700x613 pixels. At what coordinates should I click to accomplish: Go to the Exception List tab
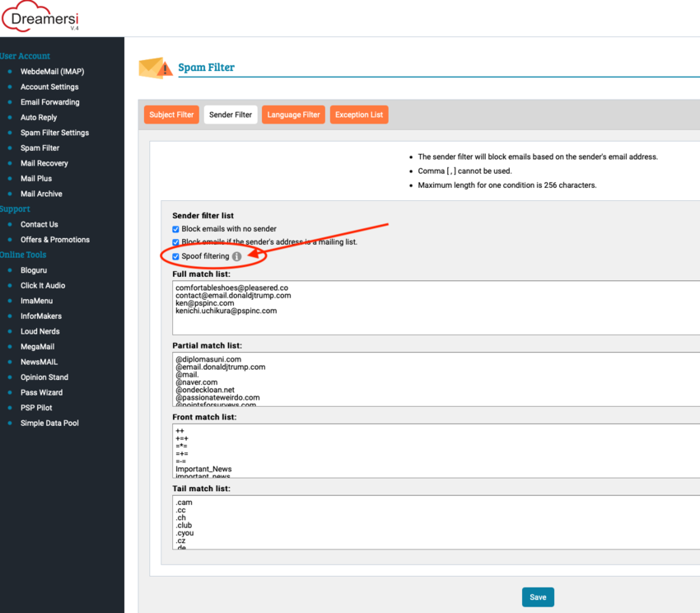click(x=359, y=115)
